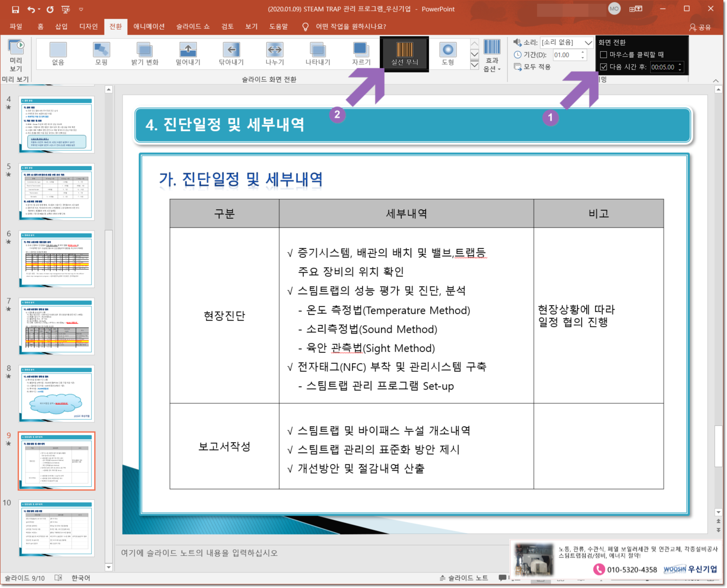Image resolution: width=727 pixels, height=588 pixels.
Task: Select slide 10 thumbnail
Action: click(56, 528)
